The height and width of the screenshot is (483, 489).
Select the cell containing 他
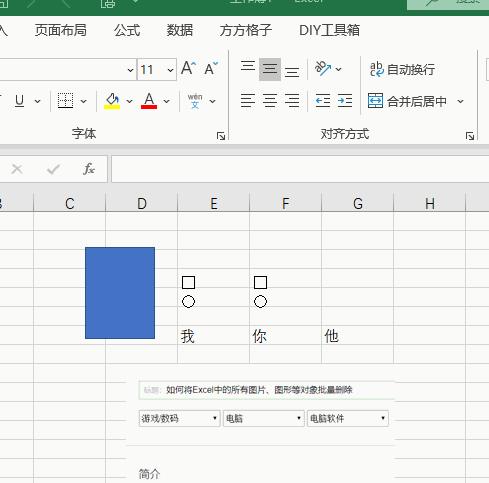[358, 335]
